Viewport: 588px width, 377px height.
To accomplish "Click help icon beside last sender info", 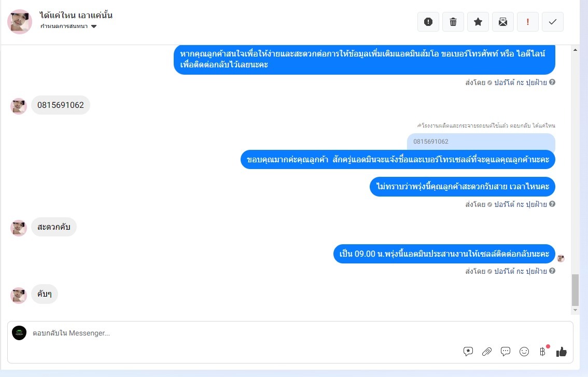I will (552, 271).
